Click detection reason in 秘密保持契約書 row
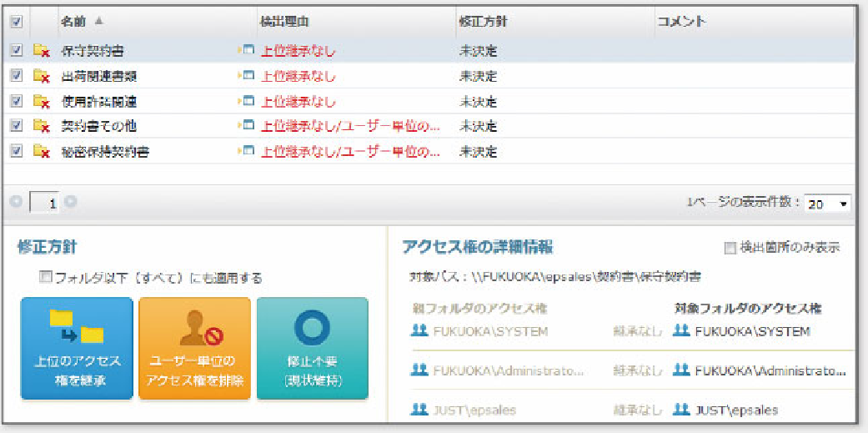The width and height of the screenshot is (868, 433). tap(350, 151)
